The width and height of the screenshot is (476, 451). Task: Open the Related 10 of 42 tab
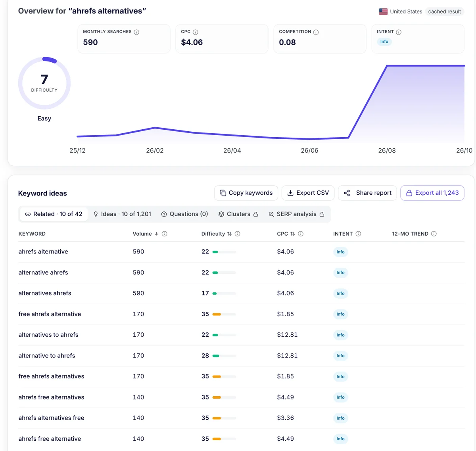click(x=54, y=214)
